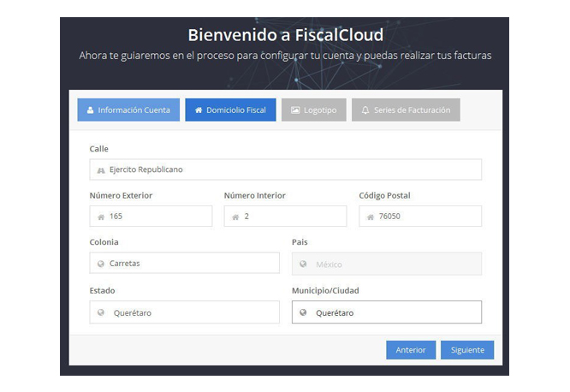Image resolution: width=570 pixels, height=392 pixels.
Task: Click home icon in Número Exterior field
Action: click(x=101, y=217)
